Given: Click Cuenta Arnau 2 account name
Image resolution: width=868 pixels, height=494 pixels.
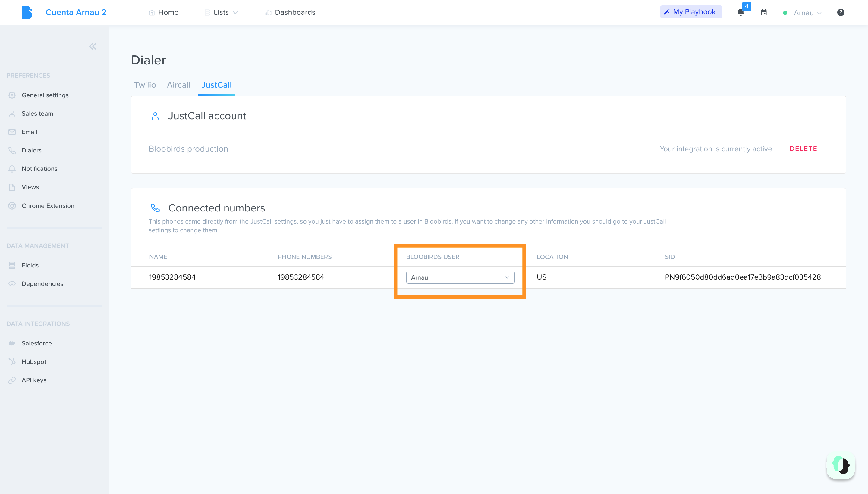Looking at the screenshot, I should click(76, 13).
